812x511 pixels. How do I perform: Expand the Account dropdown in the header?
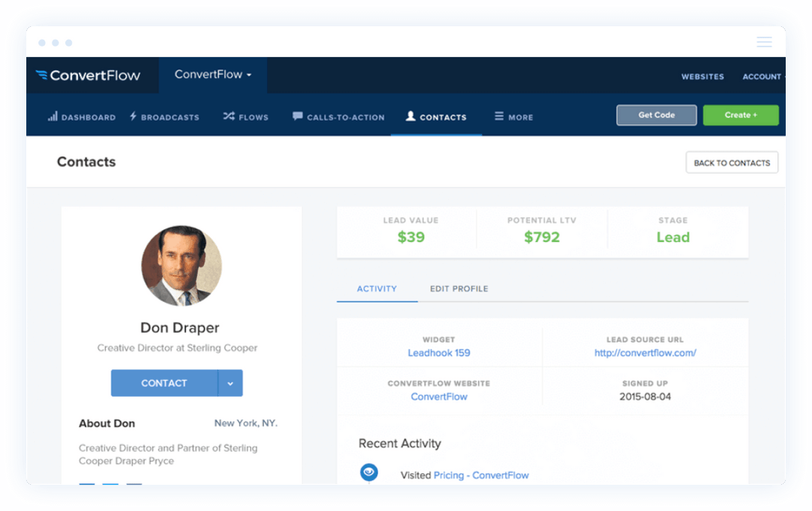[762, 76]
